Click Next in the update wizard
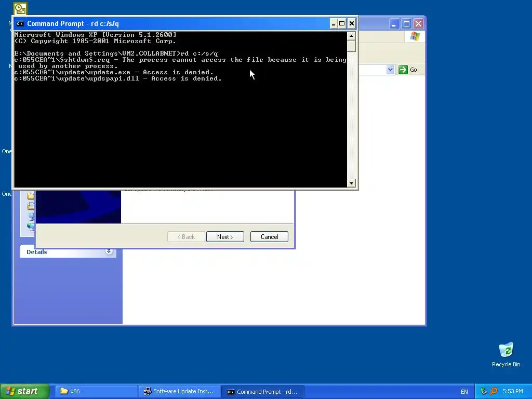Image resolution: width=532 pixels, height=399 pixels. [x=225, y=237]
